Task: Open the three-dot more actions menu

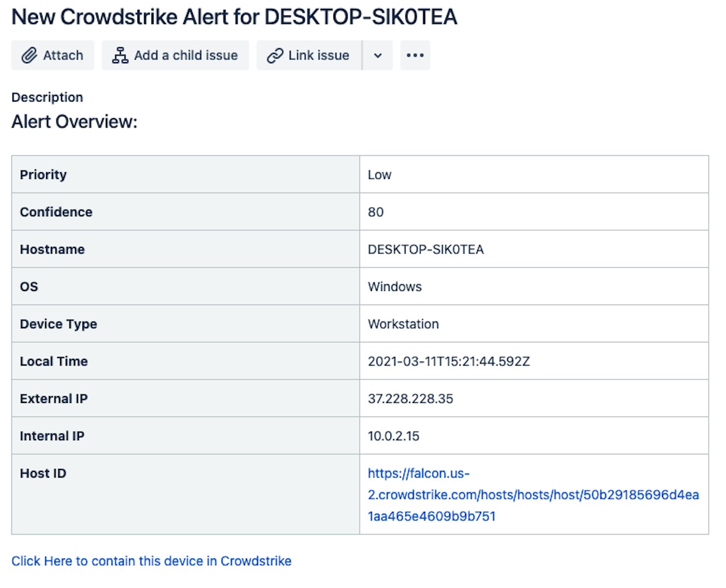Action: click(x=415, y=55)
